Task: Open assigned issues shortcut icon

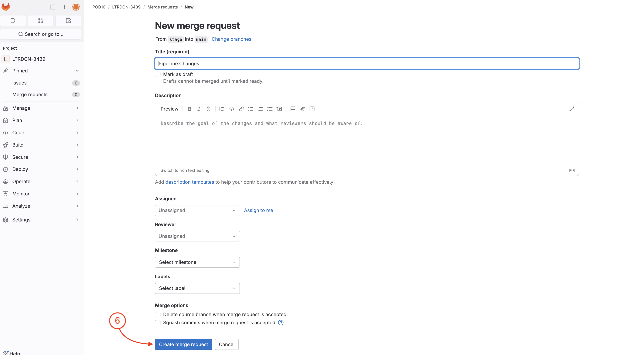Action: pyautogui.click(x=13, y=21)
